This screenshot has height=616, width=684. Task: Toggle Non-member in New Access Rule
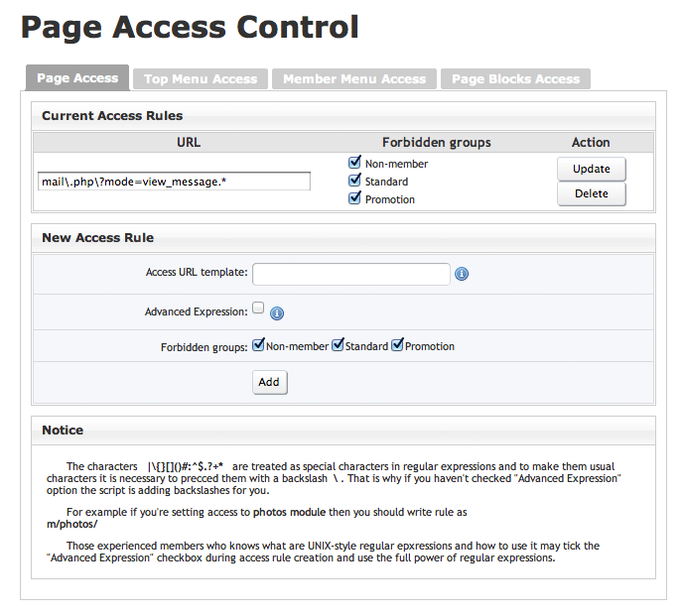pos(258,345)
